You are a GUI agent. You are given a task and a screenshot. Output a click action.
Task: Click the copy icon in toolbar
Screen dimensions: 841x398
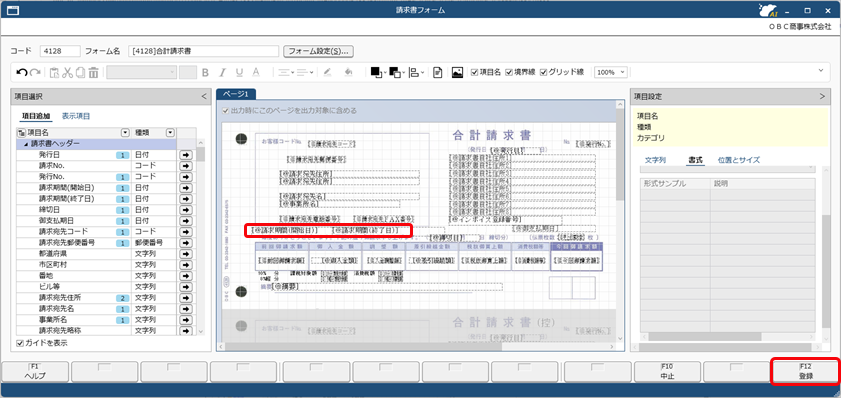(x=80, y=72)
